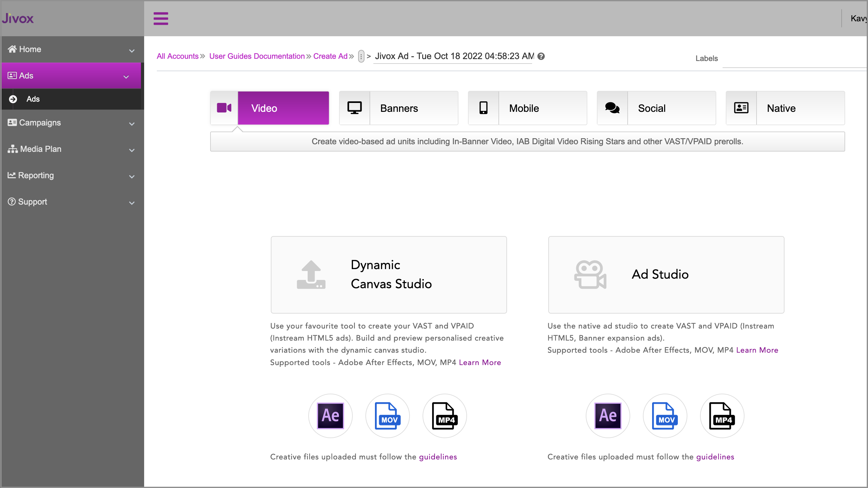Click the upload icon in Dynamic Canvas Studio

[x=311, y=274]
